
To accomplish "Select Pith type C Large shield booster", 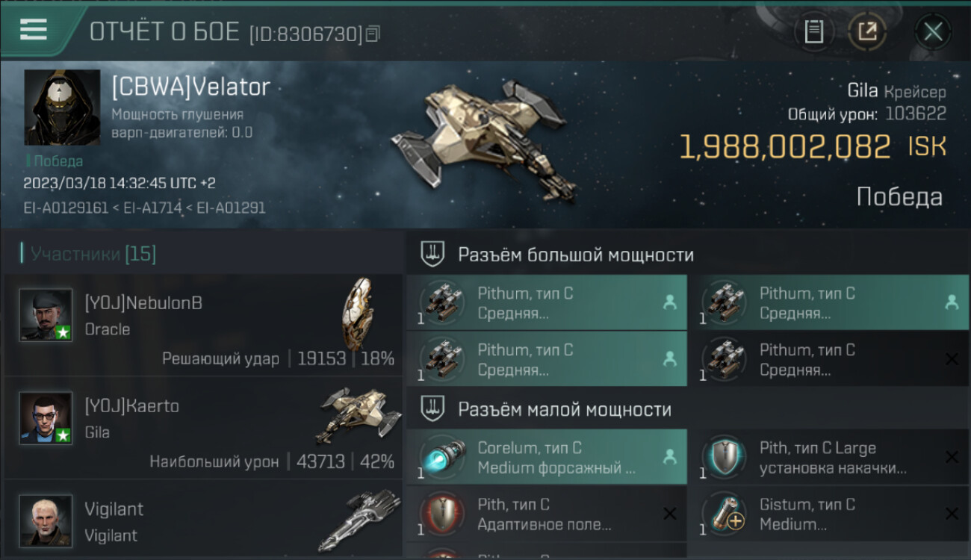I will click(x=828, y=457).
